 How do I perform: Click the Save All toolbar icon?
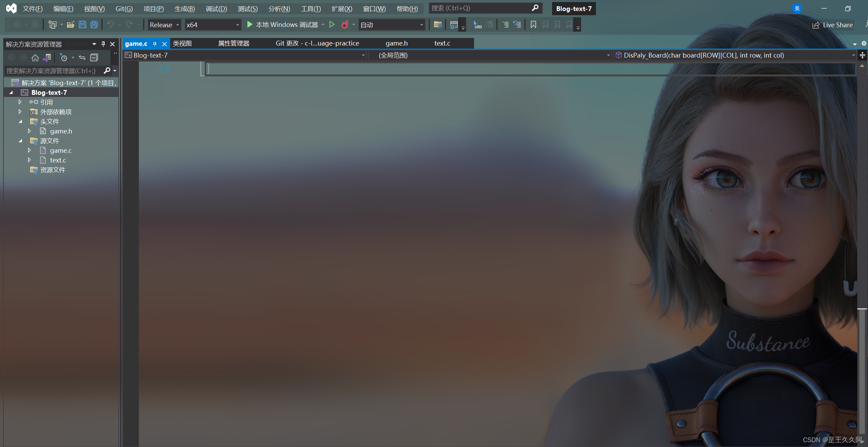[94, 24]
